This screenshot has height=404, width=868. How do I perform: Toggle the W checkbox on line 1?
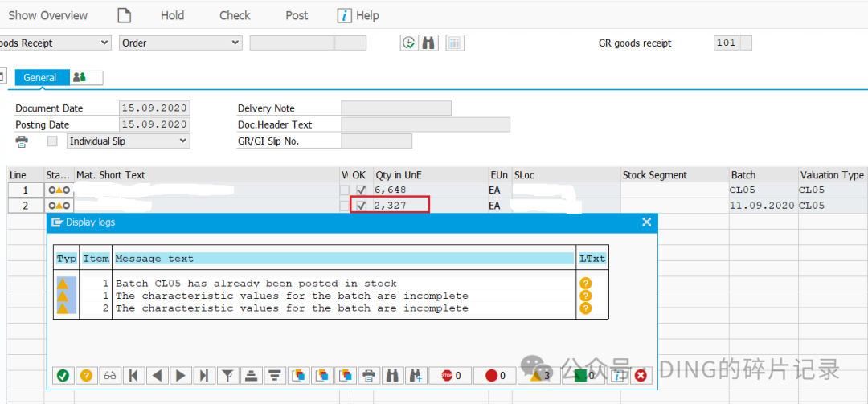pyautogui.click(x=344, y=190)
